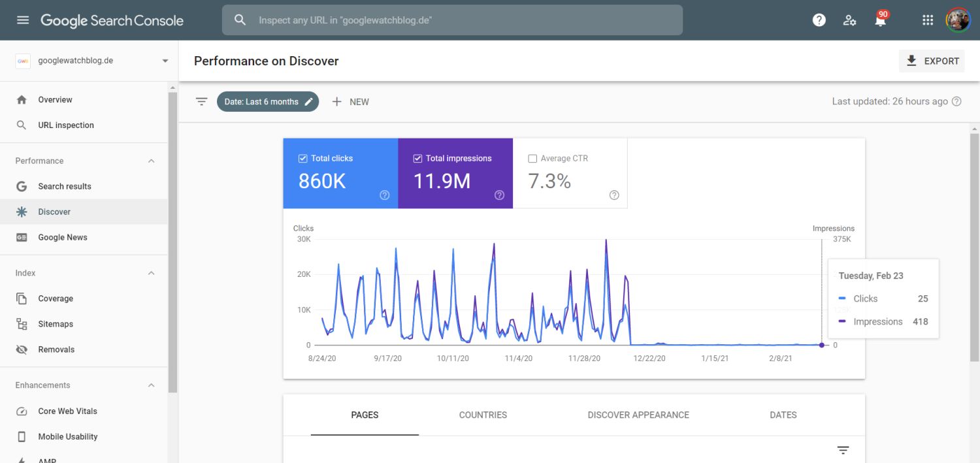980x463 pixels.
Task: Switch to the Discover Appearance tab
Action: click(638, 415)
